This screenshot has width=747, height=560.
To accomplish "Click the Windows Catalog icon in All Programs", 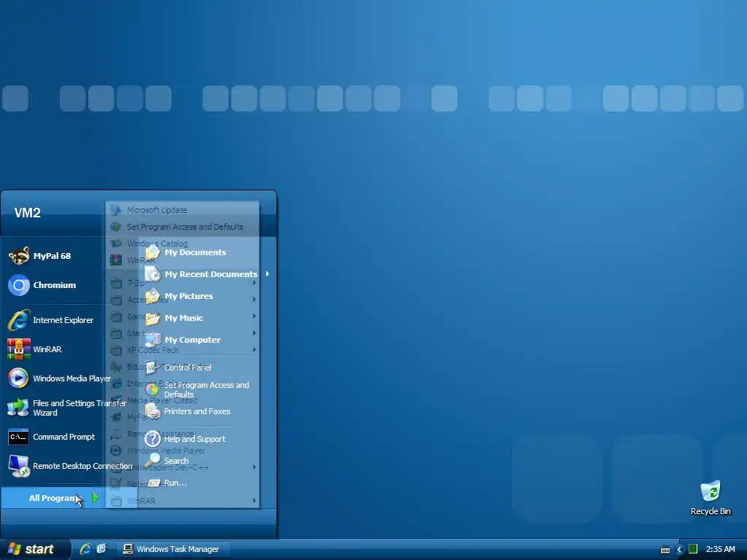I will point(116,244).
